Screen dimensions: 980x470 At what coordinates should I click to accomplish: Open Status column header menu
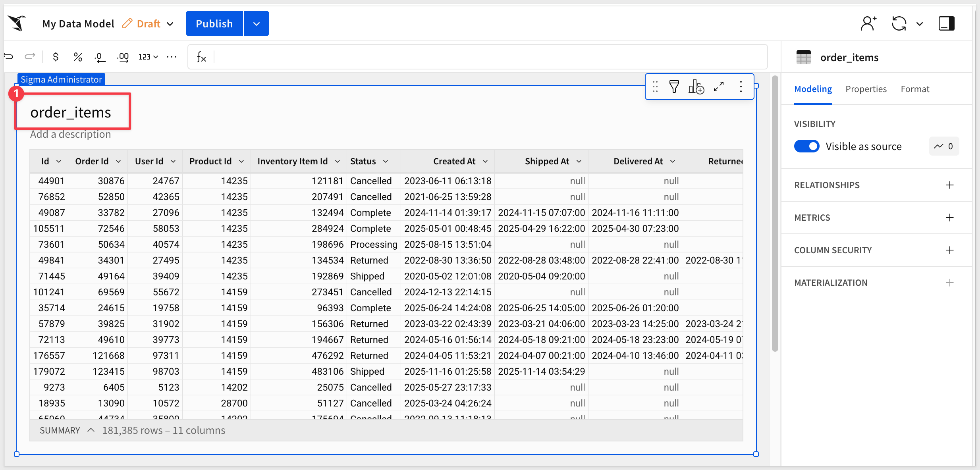(x=386, y=161)
